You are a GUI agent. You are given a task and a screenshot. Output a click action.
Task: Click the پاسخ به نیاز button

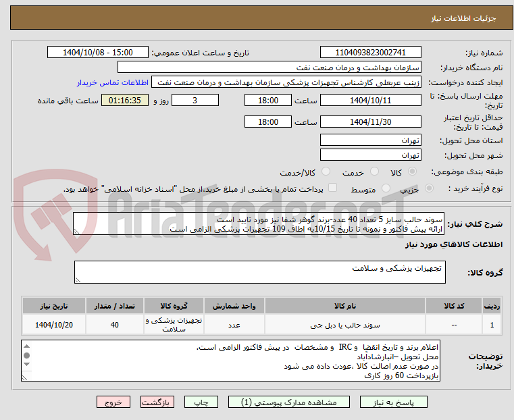(393, 402)
